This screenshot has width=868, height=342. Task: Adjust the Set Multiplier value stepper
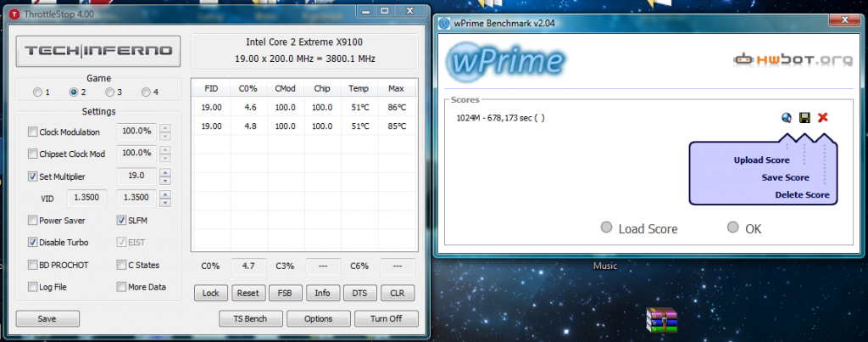tap(165, 177)
